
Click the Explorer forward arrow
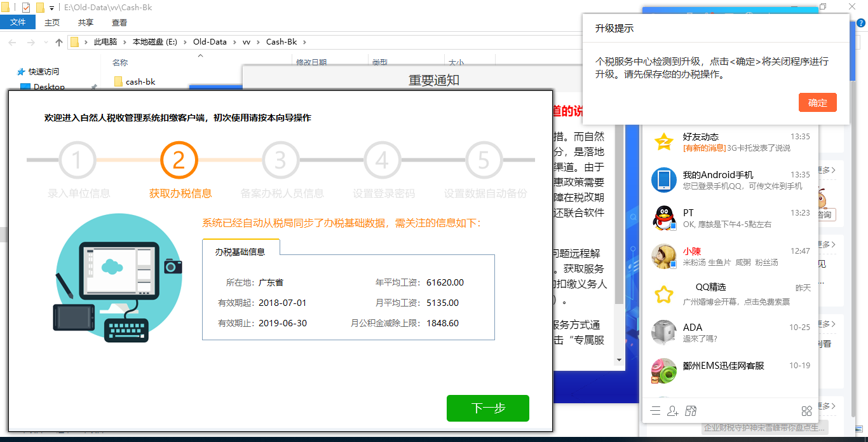click(x=31, y=43)
